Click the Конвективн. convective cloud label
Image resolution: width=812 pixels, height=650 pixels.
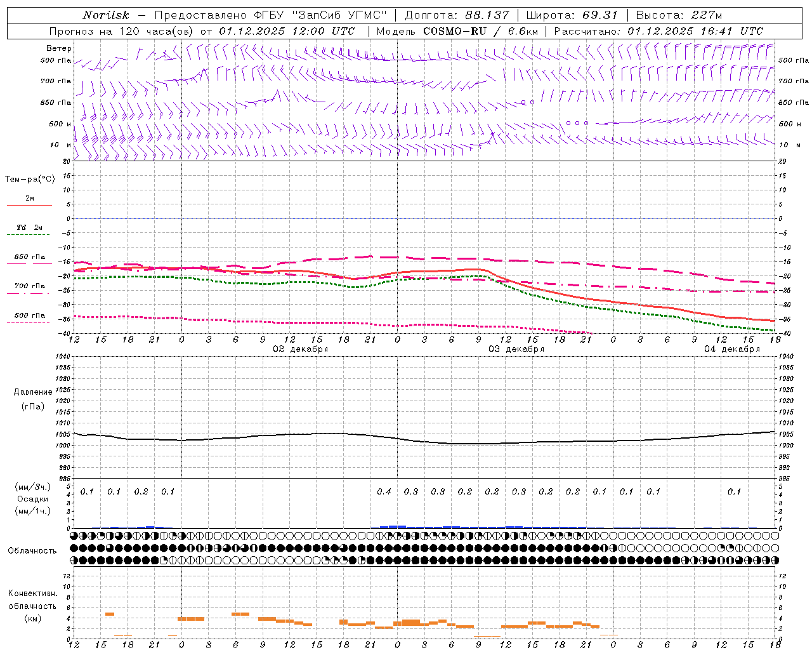pos(32,594)
